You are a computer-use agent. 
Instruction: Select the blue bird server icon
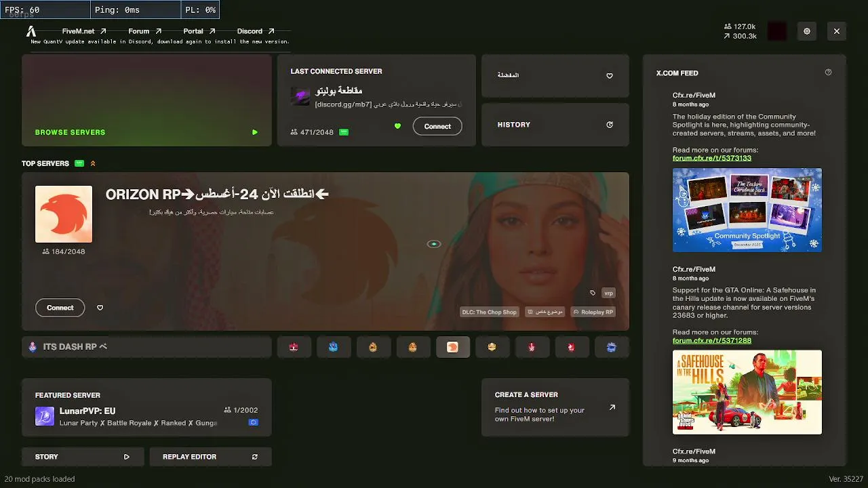[x=333, y=347]
